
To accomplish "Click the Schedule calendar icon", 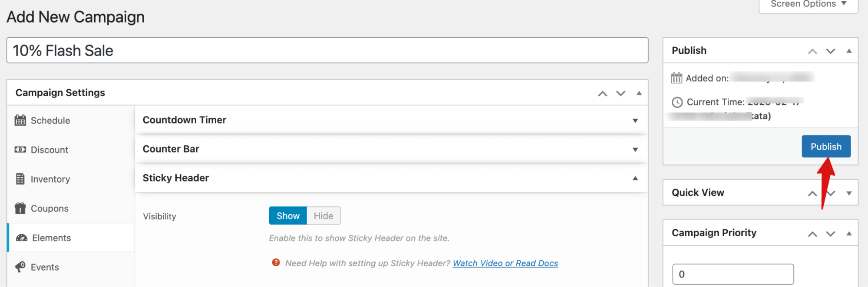I will 20,121.
